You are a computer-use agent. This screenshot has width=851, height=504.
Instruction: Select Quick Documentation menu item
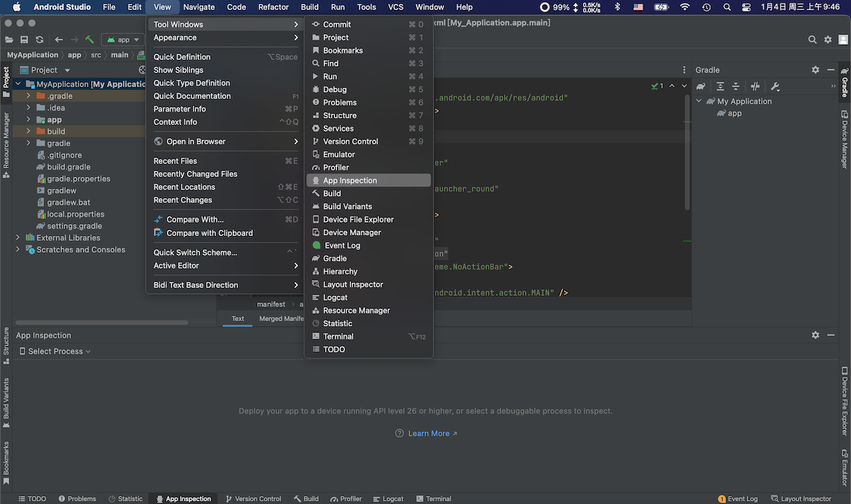tap(225, 96)
